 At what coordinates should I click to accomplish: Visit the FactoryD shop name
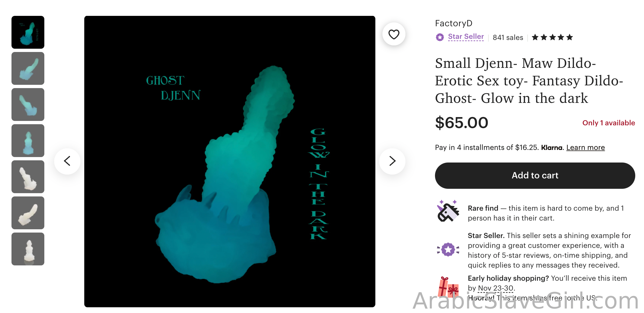click(454, 23)
